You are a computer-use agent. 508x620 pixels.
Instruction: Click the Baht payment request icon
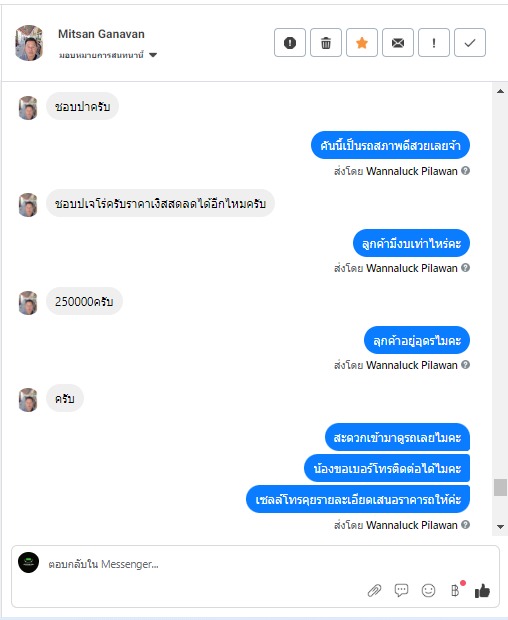coord(455,590)
